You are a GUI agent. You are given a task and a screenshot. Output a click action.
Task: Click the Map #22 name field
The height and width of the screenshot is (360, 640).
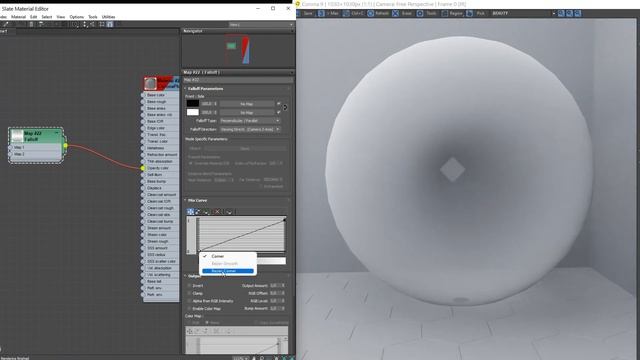click(x=237, y=80)
